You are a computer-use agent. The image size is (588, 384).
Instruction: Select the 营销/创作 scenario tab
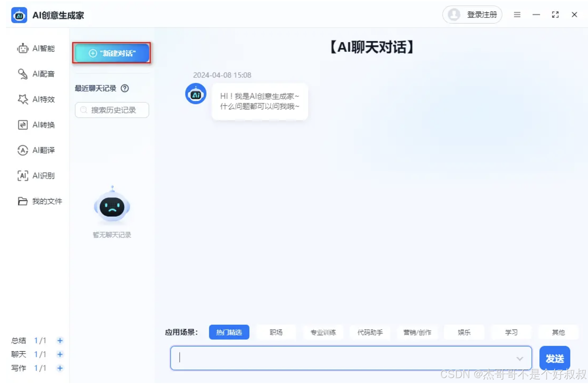tap(417, 332)
